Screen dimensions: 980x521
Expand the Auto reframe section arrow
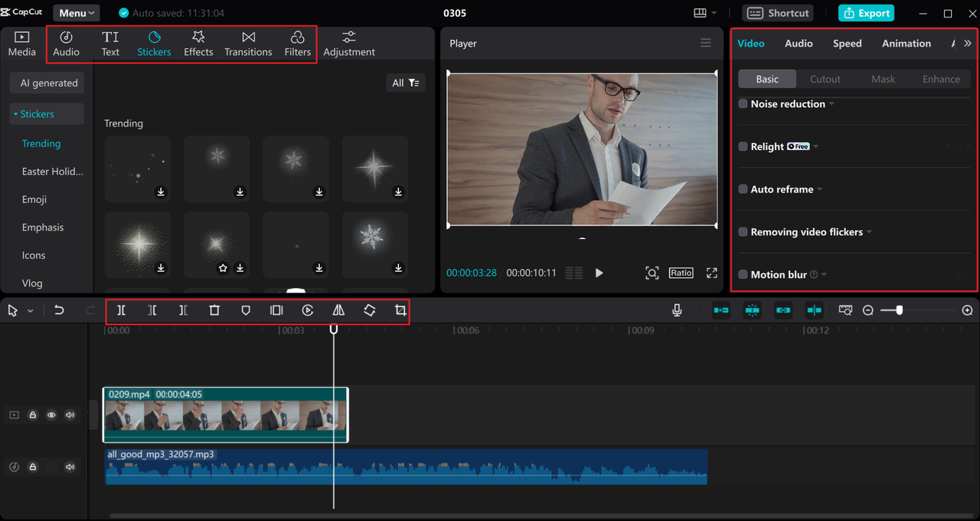(820, 190)
